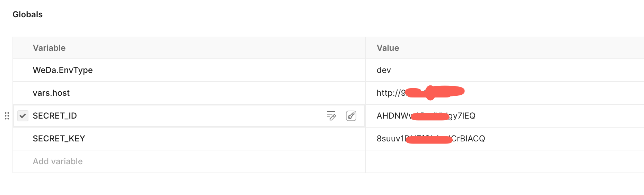Click the Value column header

[388, 48]
